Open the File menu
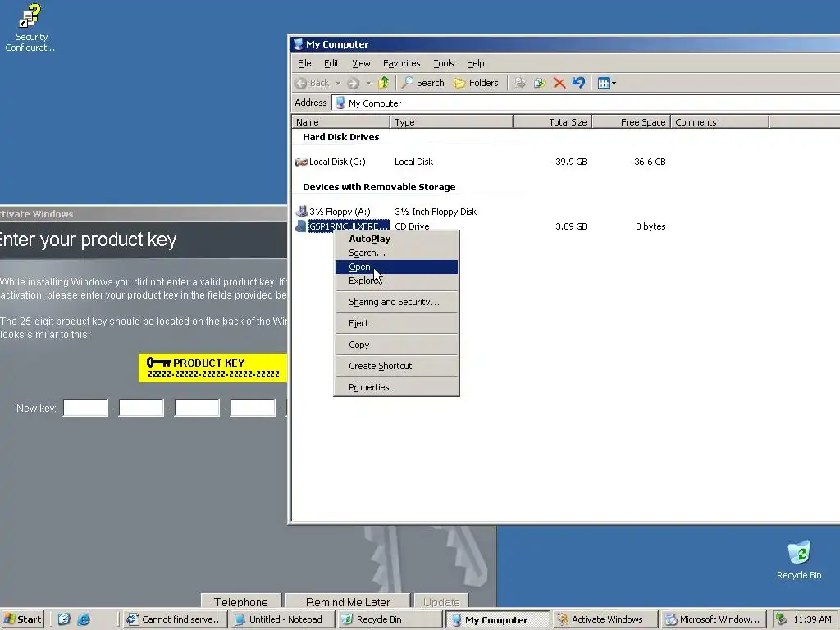The height and width of the screenshot is (630, 840). coord(304,63)
